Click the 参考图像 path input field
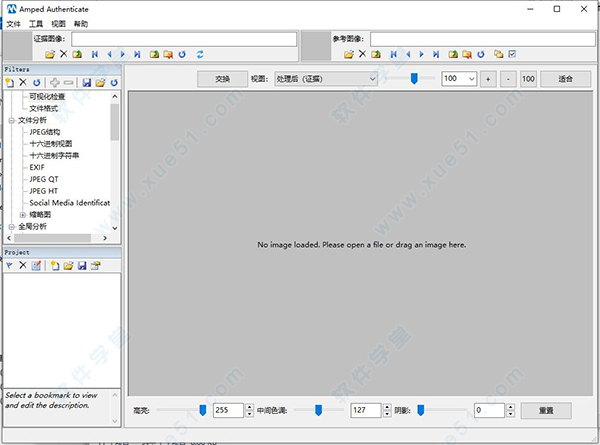The height and width of the screenshot is (445, 600). click(x=483, y=39)
